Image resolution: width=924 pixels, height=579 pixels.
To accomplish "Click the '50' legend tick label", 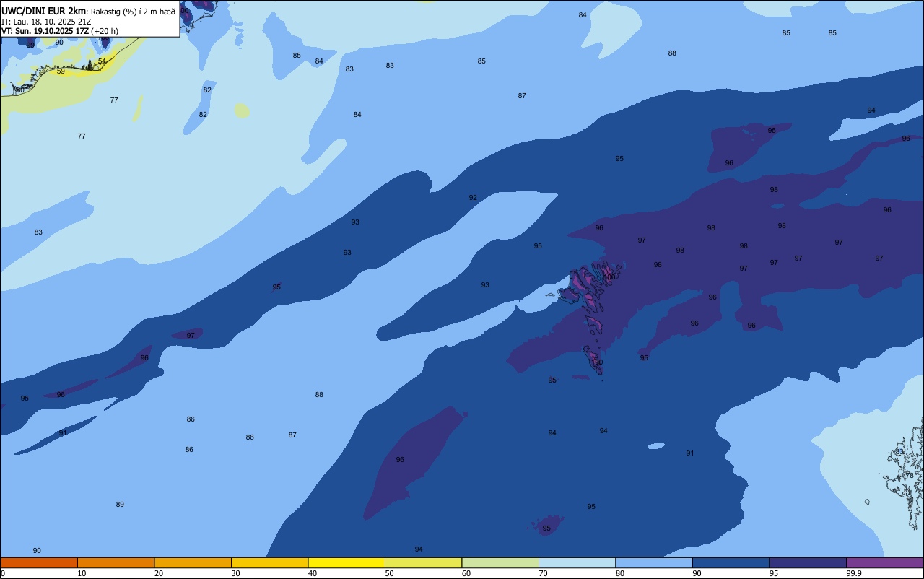I will [389, 573].
